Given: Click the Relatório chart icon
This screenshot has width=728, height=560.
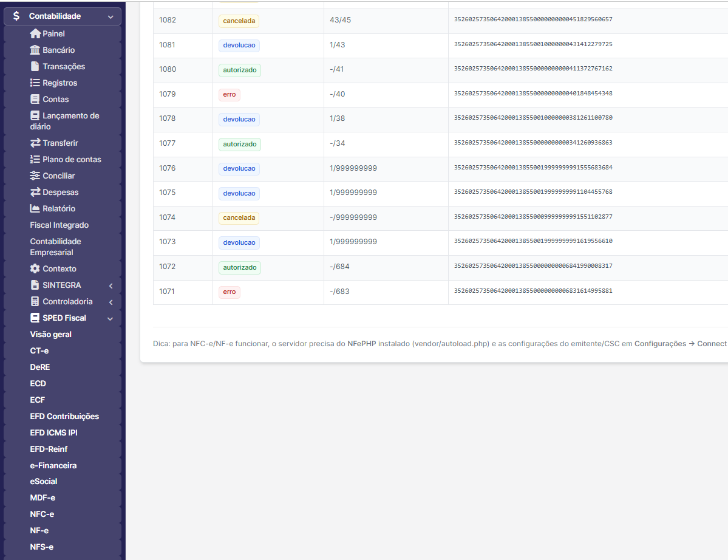Looking at the screenshot, I should click(35, 209).
